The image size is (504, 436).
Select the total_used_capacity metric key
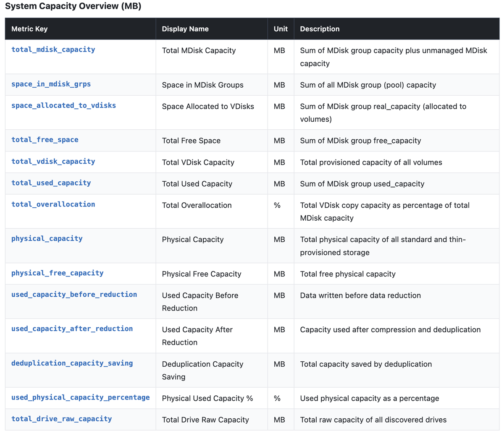pos(51,183)
